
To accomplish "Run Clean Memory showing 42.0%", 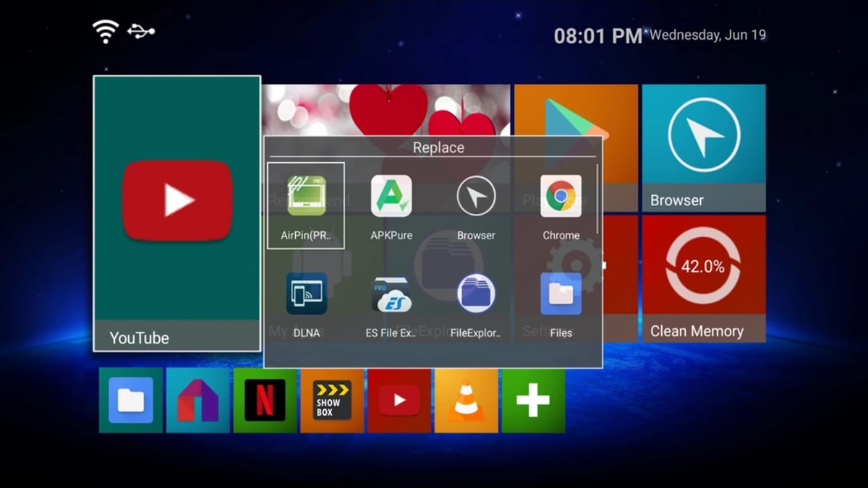I will pyautogui.click(x=704, y=279).
